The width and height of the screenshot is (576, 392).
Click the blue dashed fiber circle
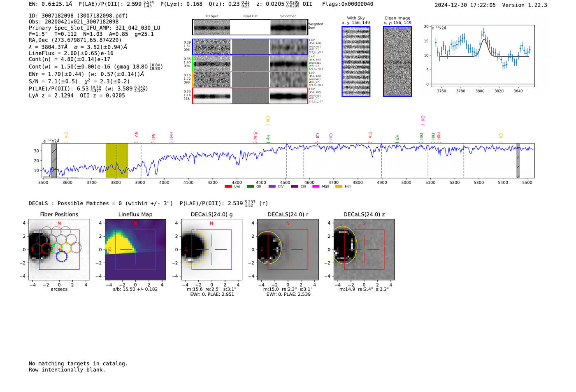[61, 257]
